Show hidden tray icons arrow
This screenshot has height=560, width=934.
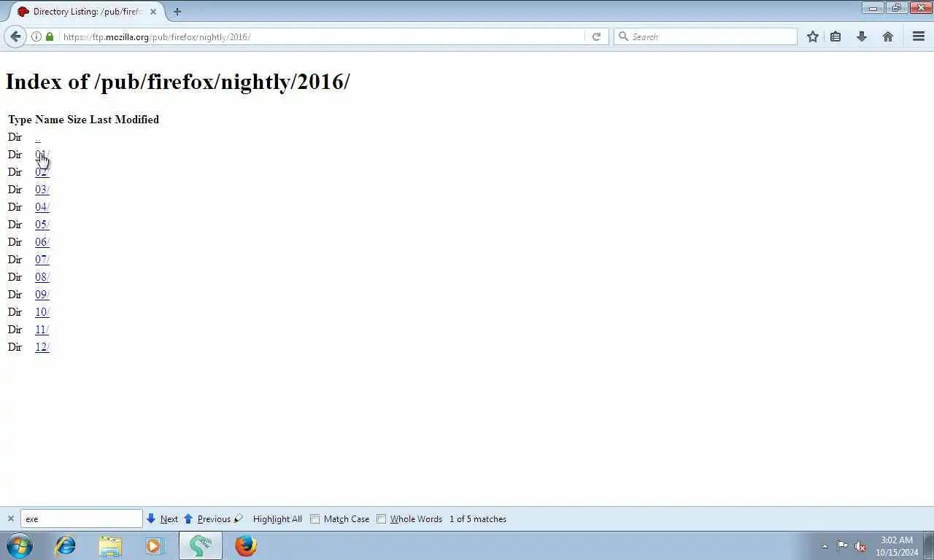coord(825,546)
